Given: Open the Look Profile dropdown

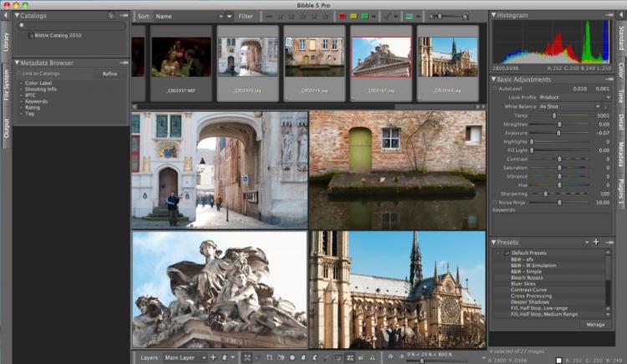Looking at the screenshot, I should pos(574,97).
